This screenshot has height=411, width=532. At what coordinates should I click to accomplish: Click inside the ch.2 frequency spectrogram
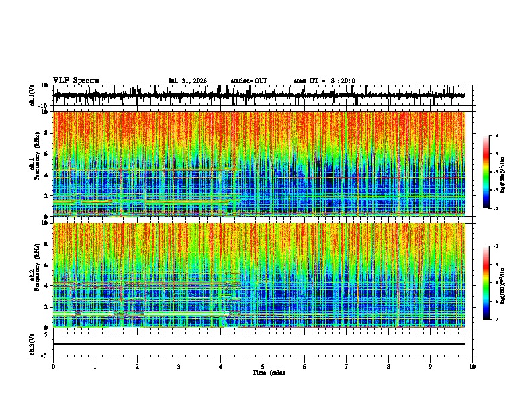(x=259, y=275)
